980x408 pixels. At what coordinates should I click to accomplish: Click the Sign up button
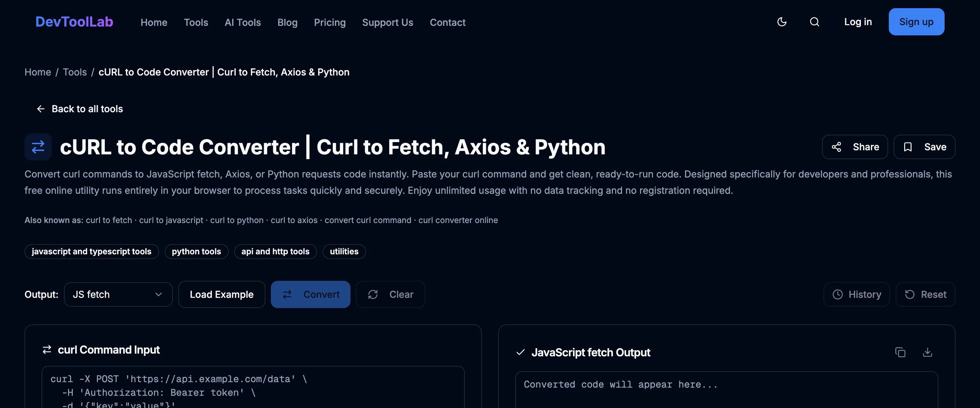pos(916,22)
